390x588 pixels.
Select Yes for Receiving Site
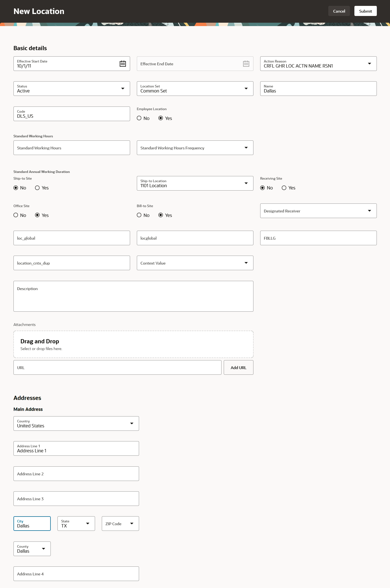click(x=284, y=188)
